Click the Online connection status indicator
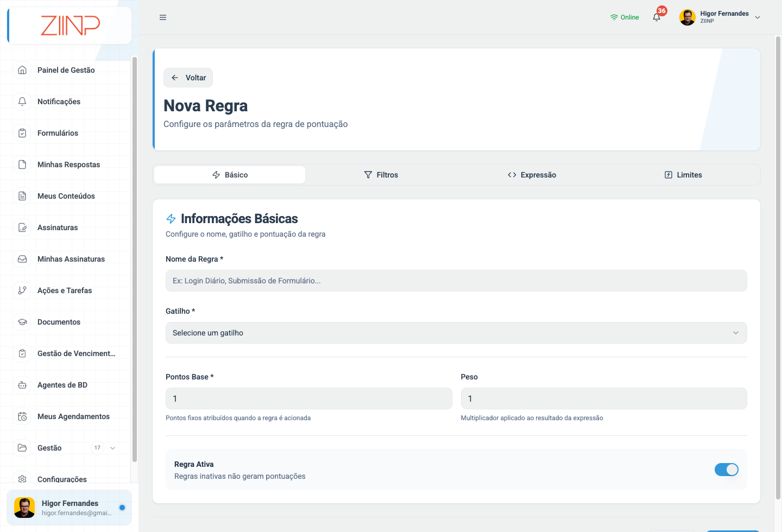The height and width of the screenshot is (532, 782). click(x=625, y=17)
